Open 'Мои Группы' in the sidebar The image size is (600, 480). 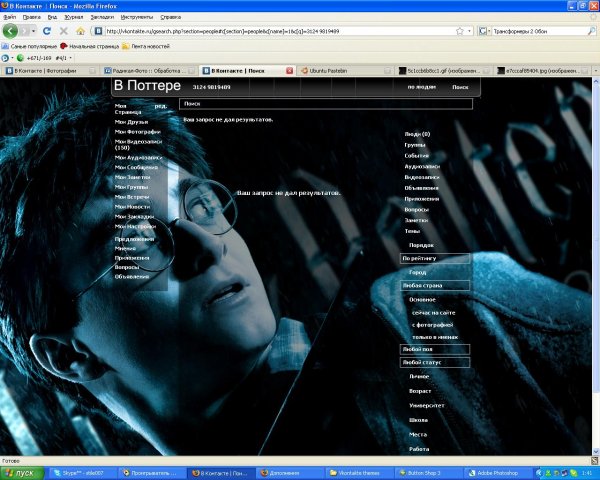pos(131,187)
